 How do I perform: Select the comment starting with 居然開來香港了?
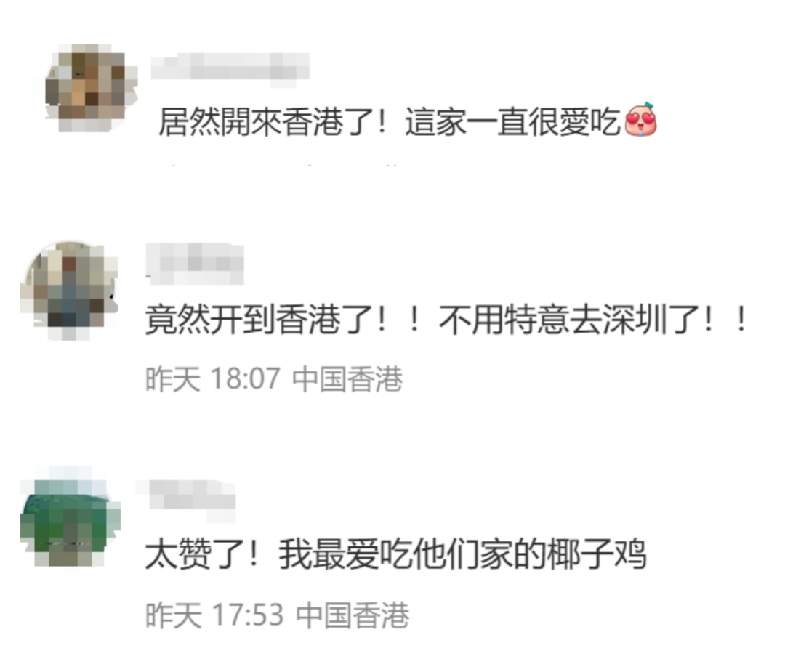pyautogui.click(x=408, y=121)
